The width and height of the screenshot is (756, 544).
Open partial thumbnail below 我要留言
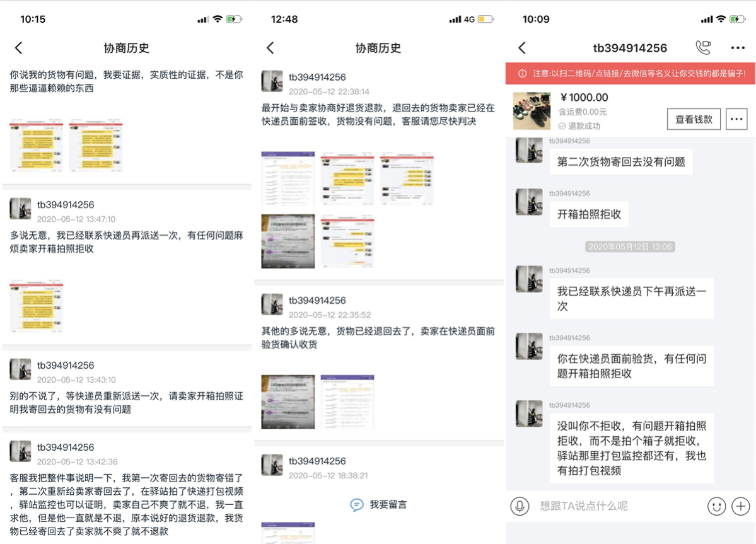288,533
